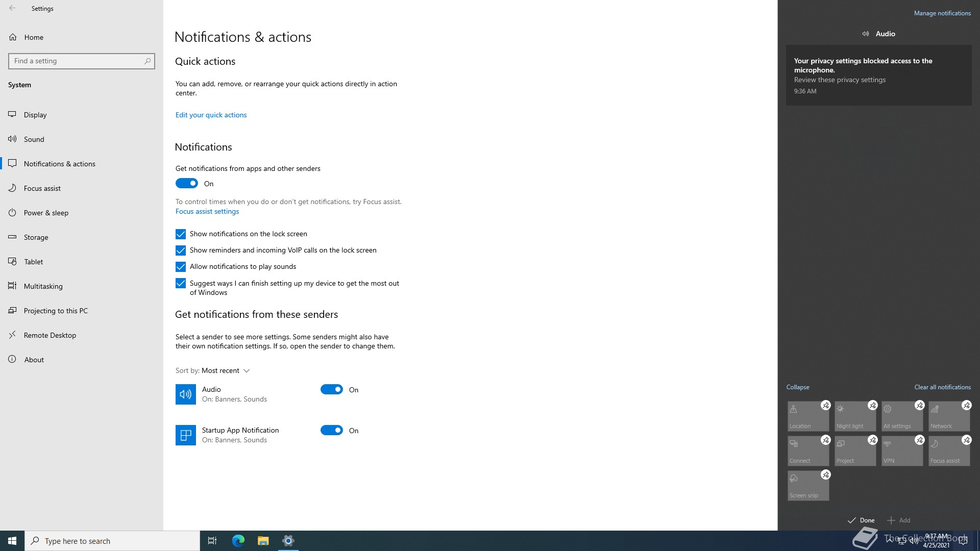
Task: Unpin the Location quick action tile
Action: [x=825, y=406]
